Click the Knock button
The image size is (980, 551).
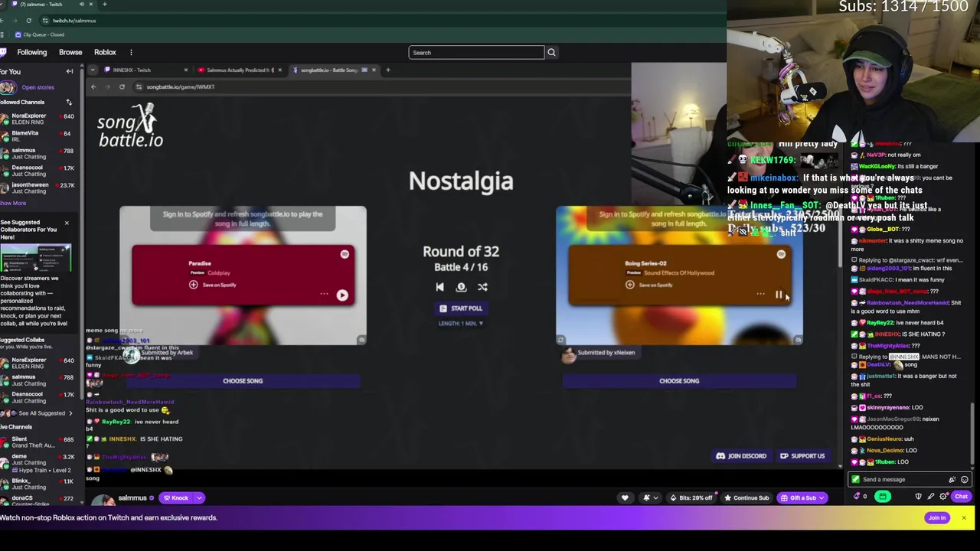click(x=176, y=498)
